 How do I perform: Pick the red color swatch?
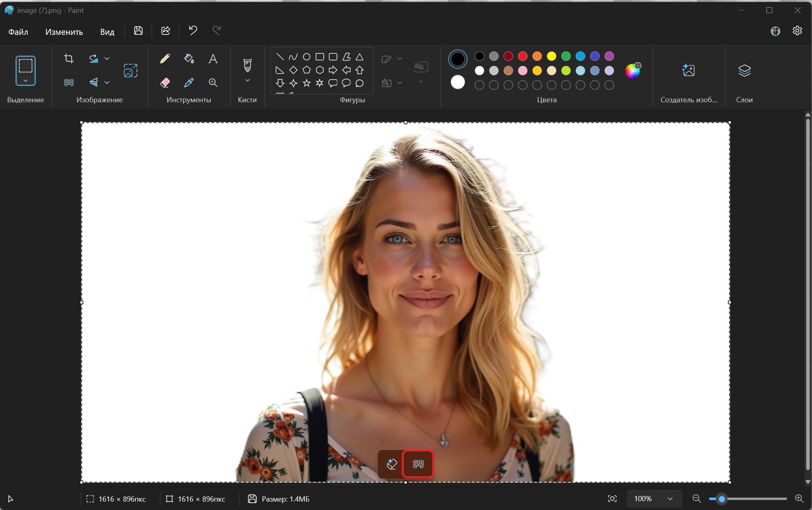[522, 56]
